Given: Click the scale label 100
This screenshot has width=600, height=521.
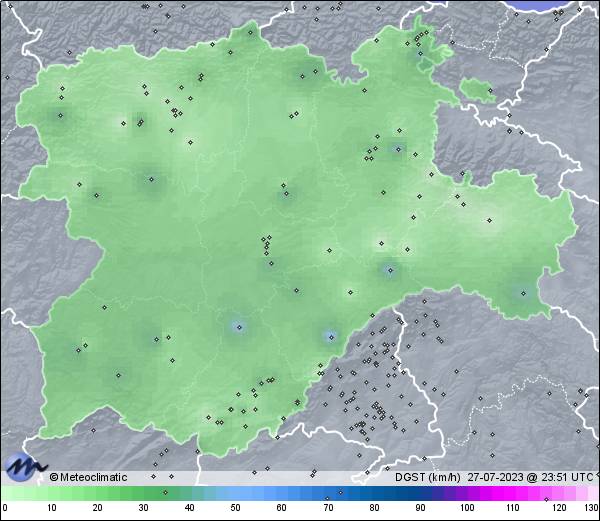Looking at the screenshot, I should pyautogui.click(x=467, y=508).
